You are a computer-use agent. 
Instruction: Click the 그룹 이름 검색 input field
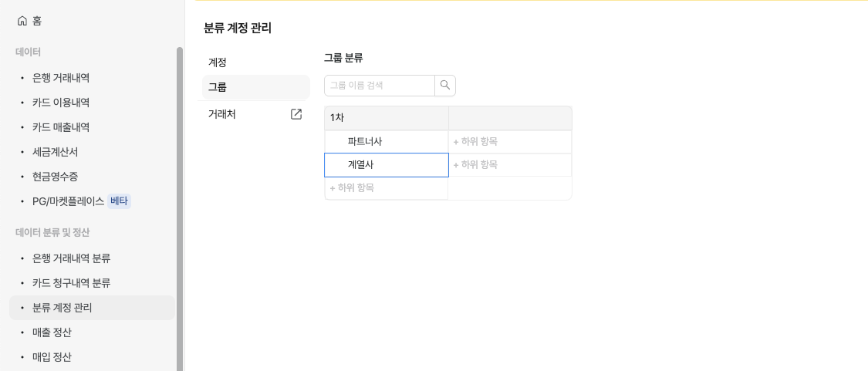click(379, 86)
